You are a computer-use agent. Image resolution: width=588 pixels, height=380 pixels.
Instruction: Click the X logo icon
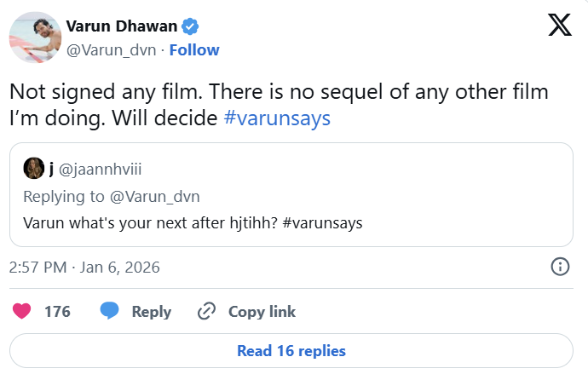(559, 26)
